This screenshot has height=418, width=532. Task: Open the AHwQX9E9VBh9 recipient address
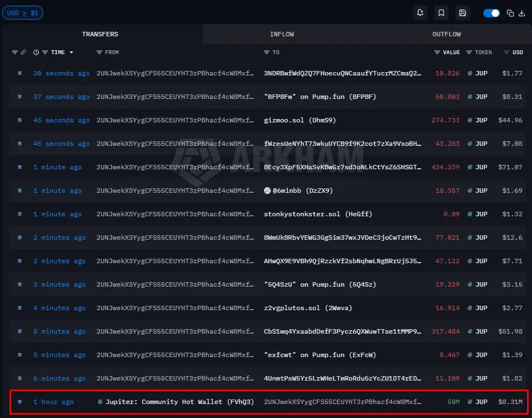[x=343, y=261]
